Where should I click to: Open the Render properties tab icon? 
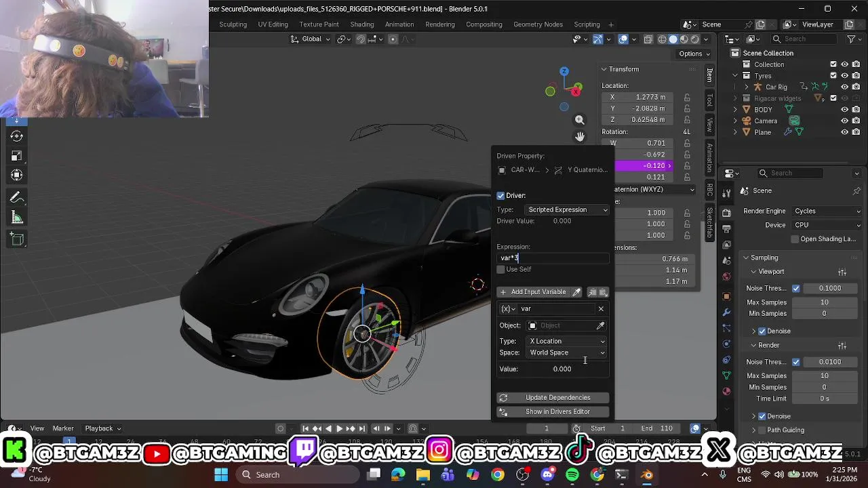tap(727, 212)
